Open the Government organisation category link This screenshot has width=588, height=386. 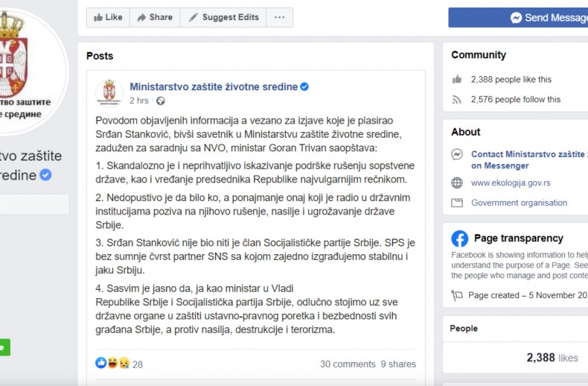[519, 203]
